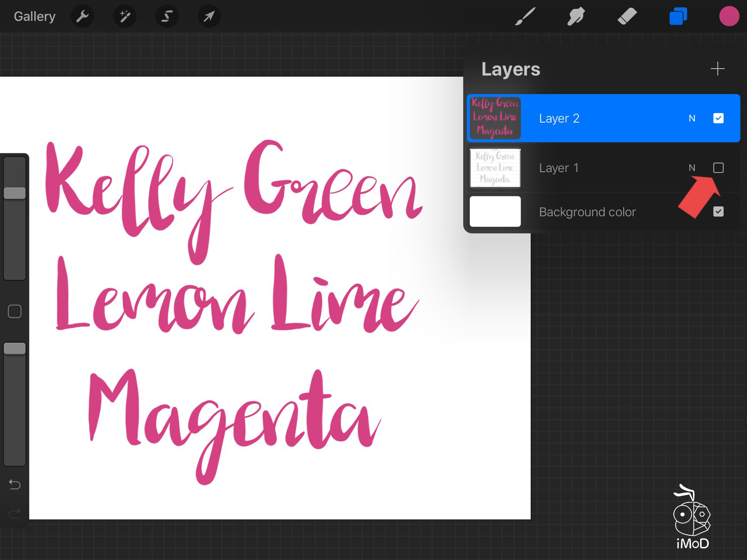The height and width of the screenshot is (560, 747).
Task: Toggle Background color visibility checkbox
Action: click(x=718, y=212)
